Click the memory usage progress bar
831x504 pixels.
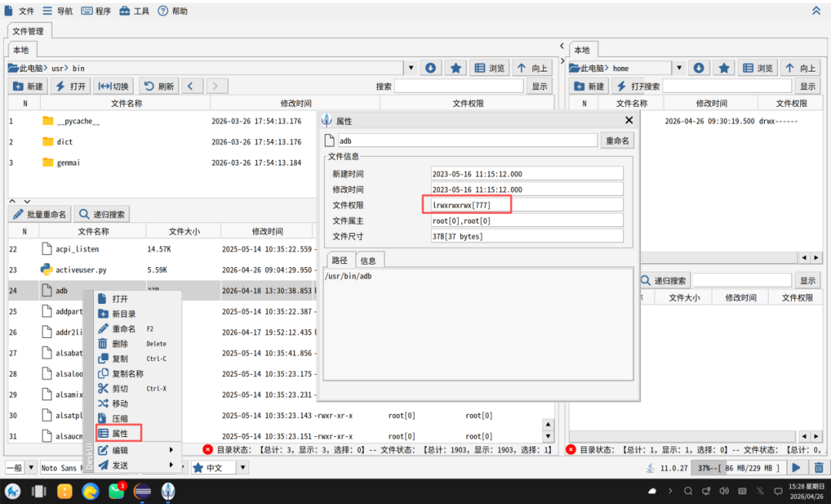click(x=738, y=467)
